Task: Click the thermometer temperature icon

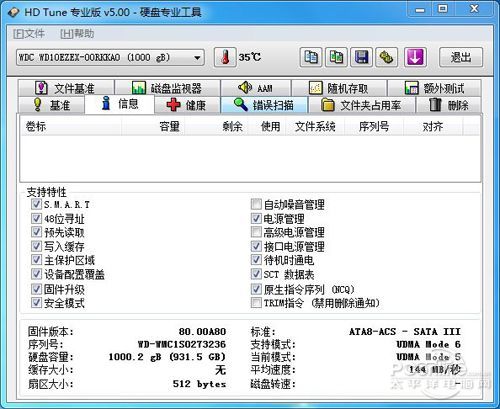Action: 225,57
